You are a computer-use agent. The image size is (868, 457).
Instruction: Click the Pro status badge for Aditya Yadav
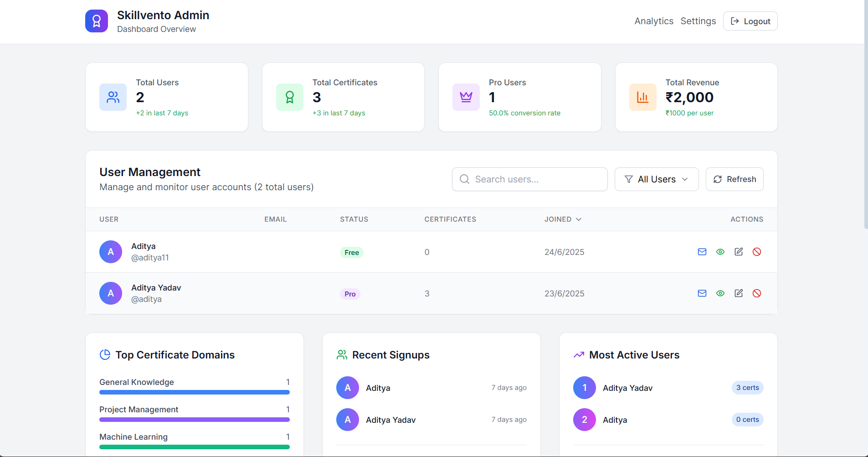tap(350, 294)
